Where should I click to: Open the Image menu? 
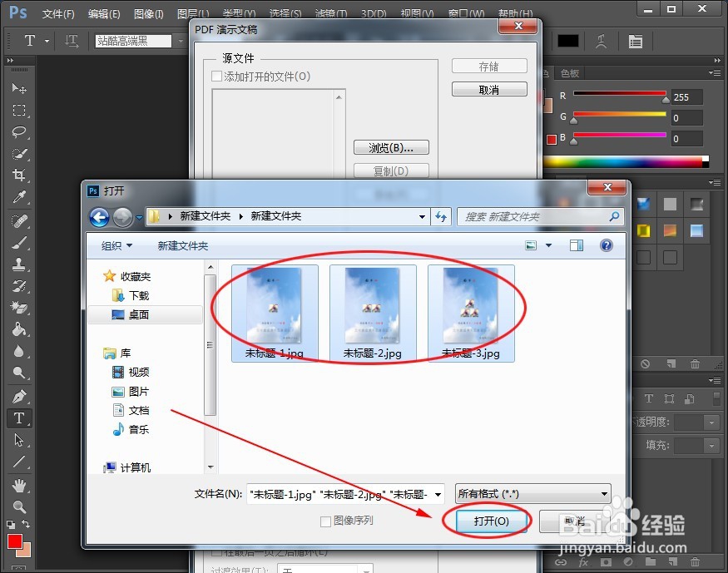click(x=149, y=14)
